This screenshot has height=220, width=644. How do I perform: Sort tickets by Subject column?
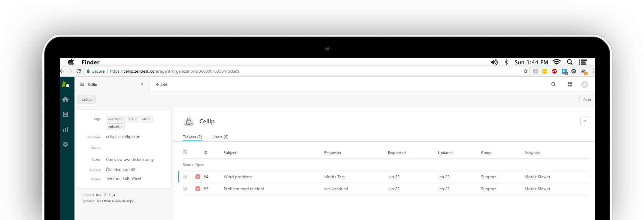click(230, 153)
